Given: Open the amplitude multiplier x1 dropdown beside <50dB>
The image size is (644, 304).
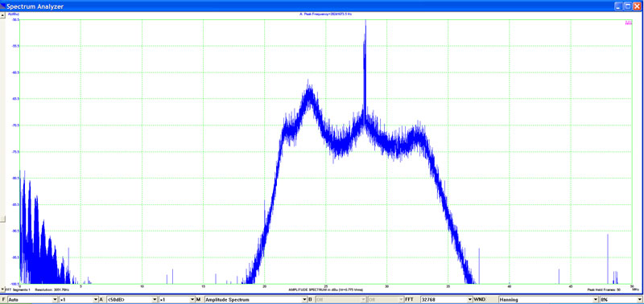Looking at the screenshot, I should 176,300.
